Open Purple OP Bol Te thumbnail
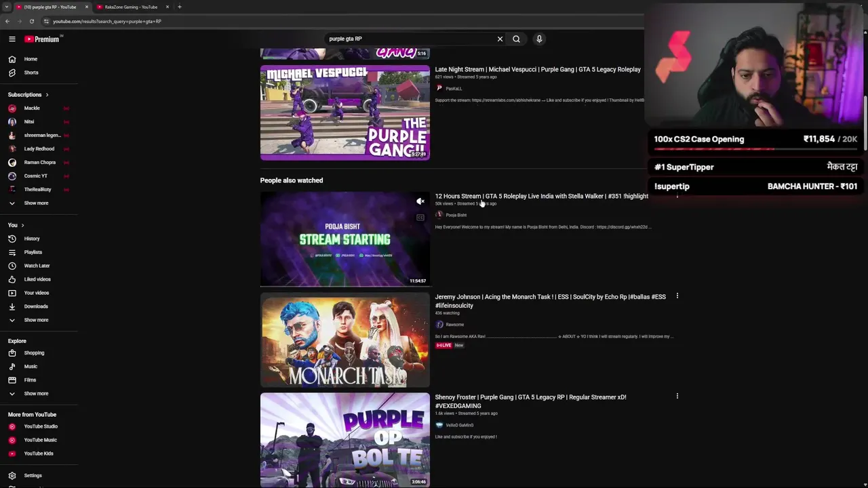 click(344, 440)
